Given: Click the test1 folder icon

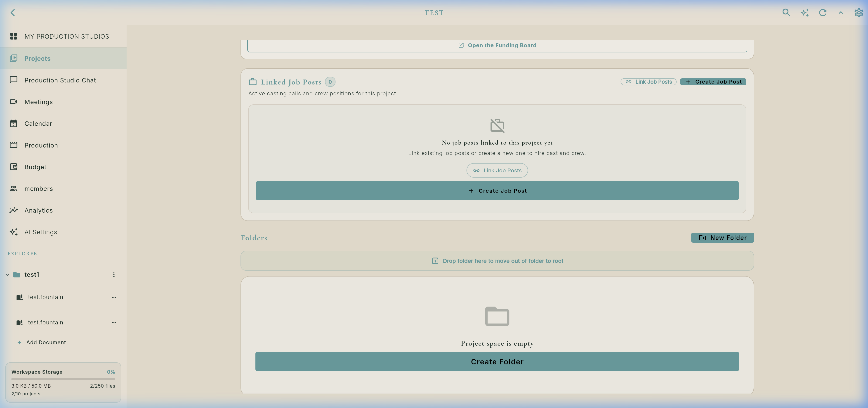Looking at the screenshot, I should tap(17, 275).
